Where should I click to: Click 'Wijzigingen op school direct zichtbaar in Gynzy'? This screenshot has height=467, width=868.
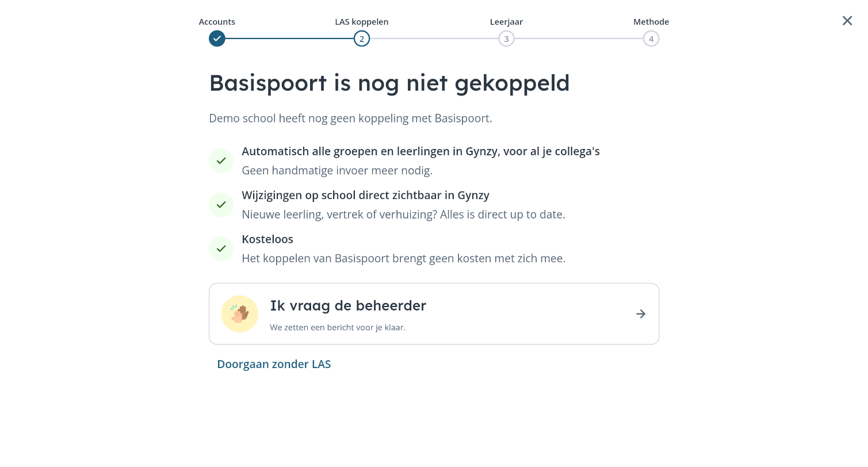(x=365, y=196)
